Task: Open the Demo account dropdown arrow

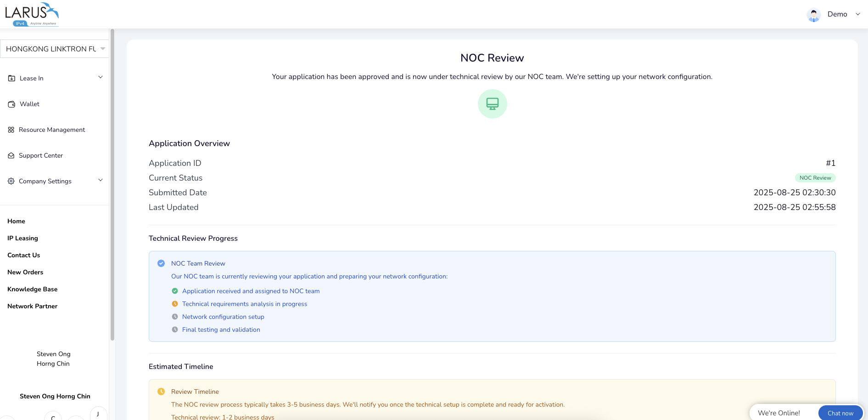Action: pyautogui.click(x=857, y=14)
